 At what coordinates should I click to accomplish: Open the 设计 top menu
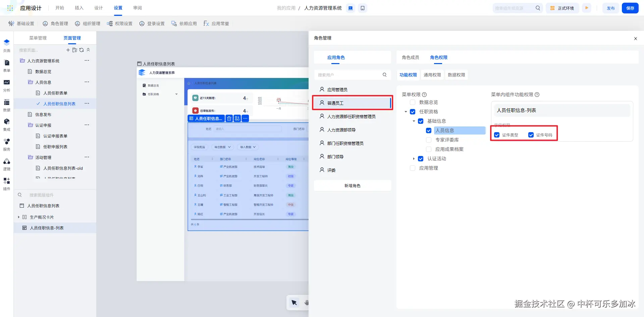99,8
